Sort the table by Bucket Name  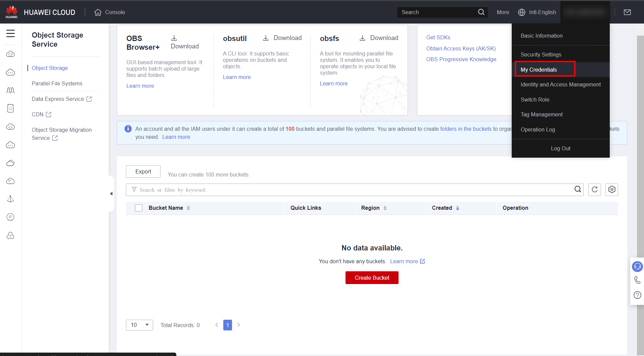[188, 208]
